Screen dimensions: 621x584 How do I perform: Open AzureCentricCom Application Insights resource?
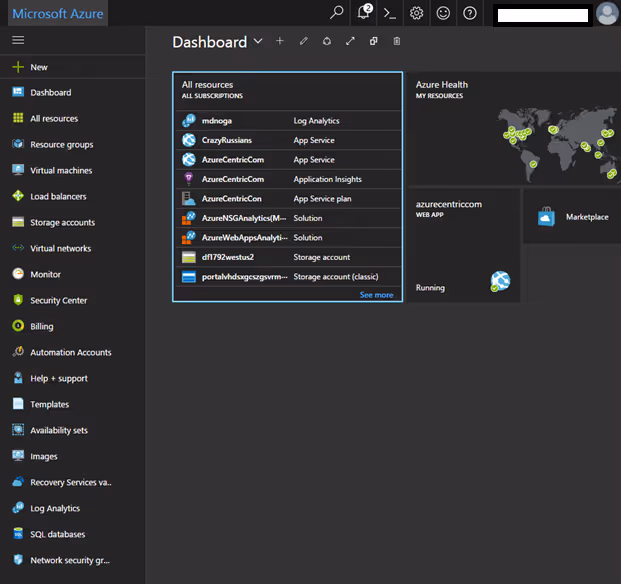click(x=288, y=179)
